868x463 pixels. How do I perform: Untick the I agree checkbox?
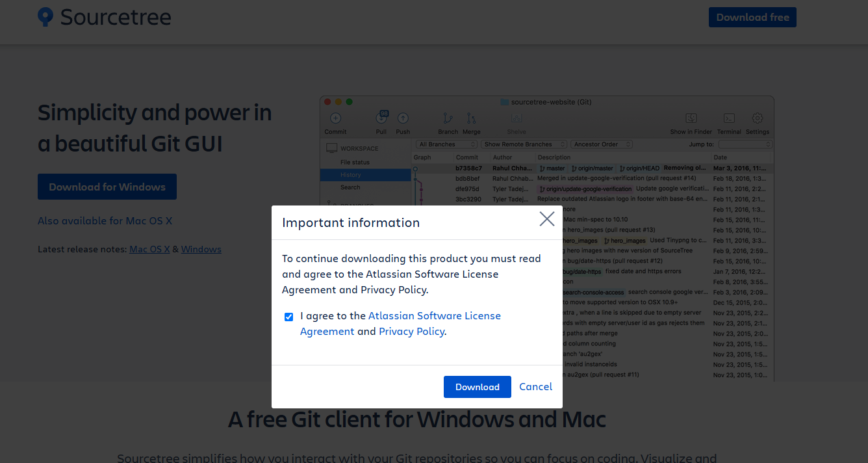[x=288, y=317]
